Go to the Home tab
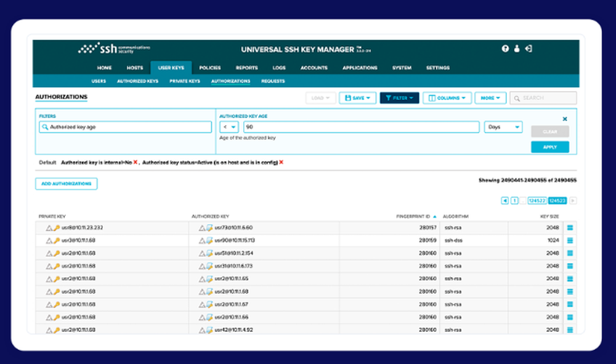 click(x=105, y=68)
